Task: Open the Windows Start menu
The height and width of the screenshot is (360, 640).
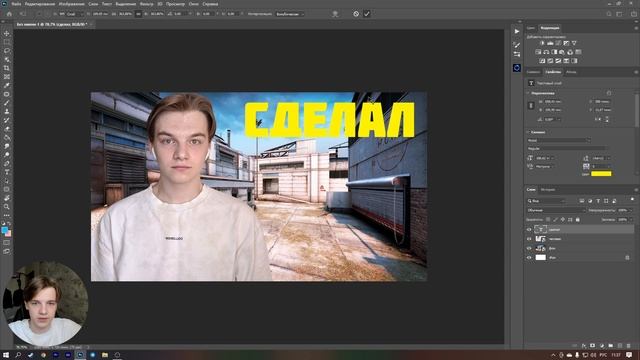Action: (x=6, y=355)
